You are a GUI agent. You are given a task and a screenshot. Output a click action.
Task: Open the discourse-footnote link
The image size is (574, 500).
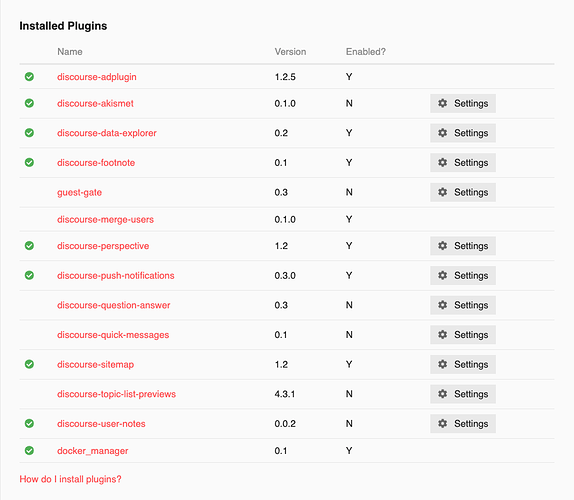pyautogui.click(x=96, y=163)
